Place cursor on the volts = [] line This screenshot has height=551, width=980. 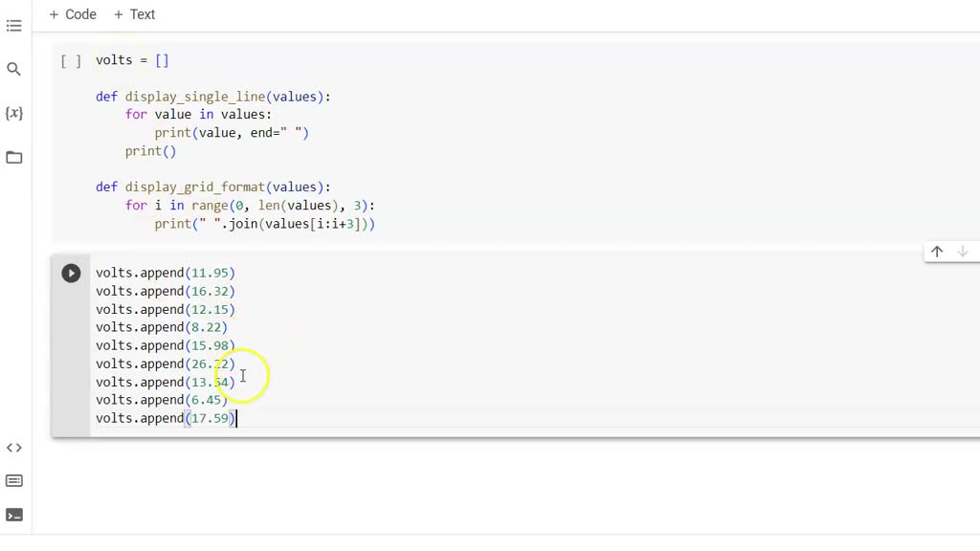click(x=129, y=59)
